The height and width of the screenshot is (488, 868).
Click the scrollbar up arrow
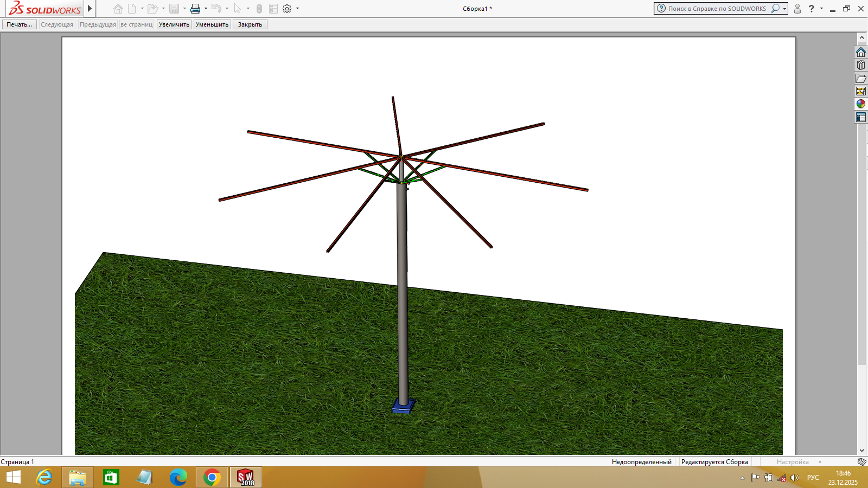(861, 37)
